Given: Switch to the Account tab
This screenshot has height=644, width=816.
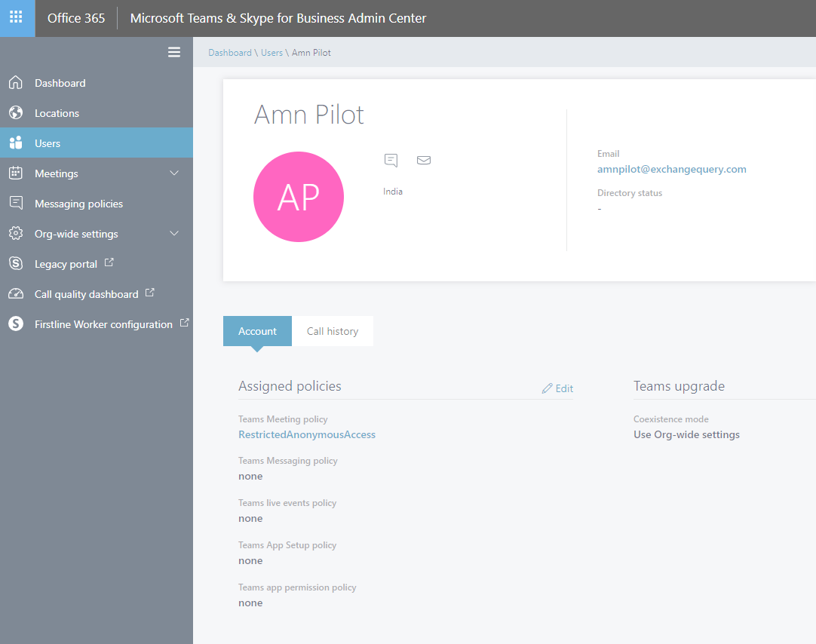Looking at the screenshot, I should (x=258, y=331).
